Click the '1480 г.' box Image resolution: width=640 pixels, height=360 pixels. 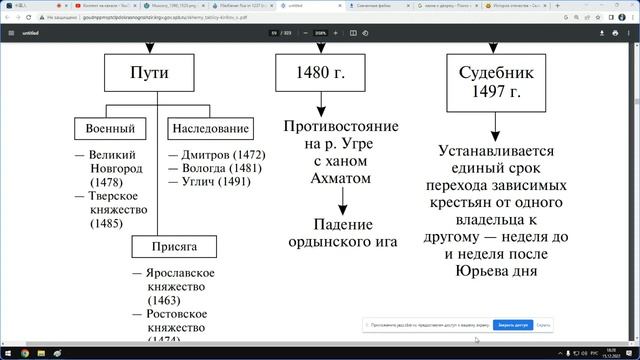pos(320,73)
